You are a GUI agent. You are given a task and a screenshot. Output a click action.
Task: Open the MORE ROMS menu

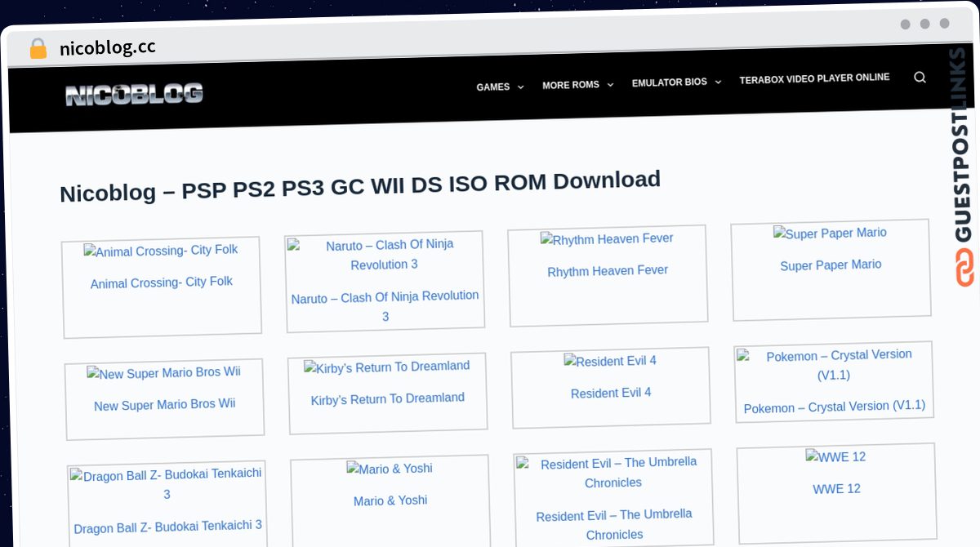coord(571,85)
